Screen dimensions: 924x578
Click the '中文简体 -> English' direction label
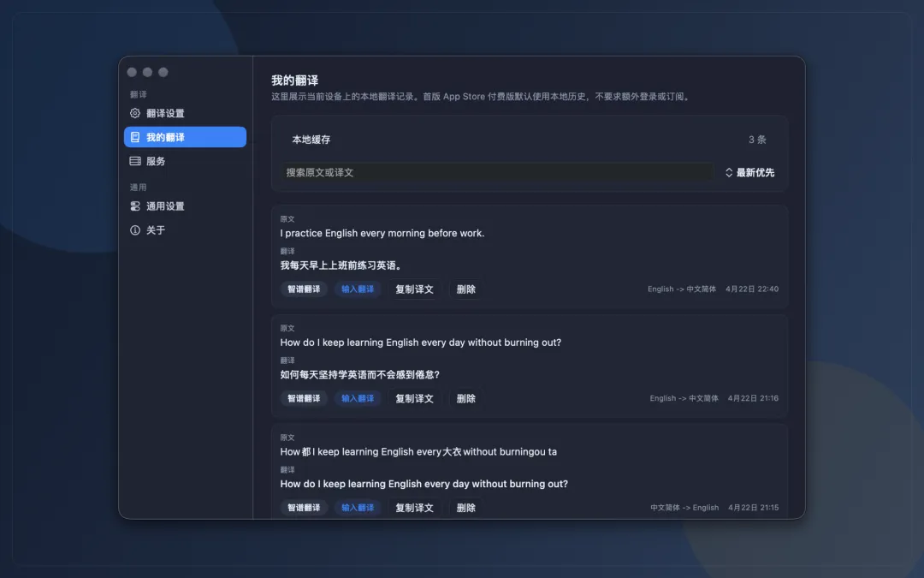(x=684, y=508)
